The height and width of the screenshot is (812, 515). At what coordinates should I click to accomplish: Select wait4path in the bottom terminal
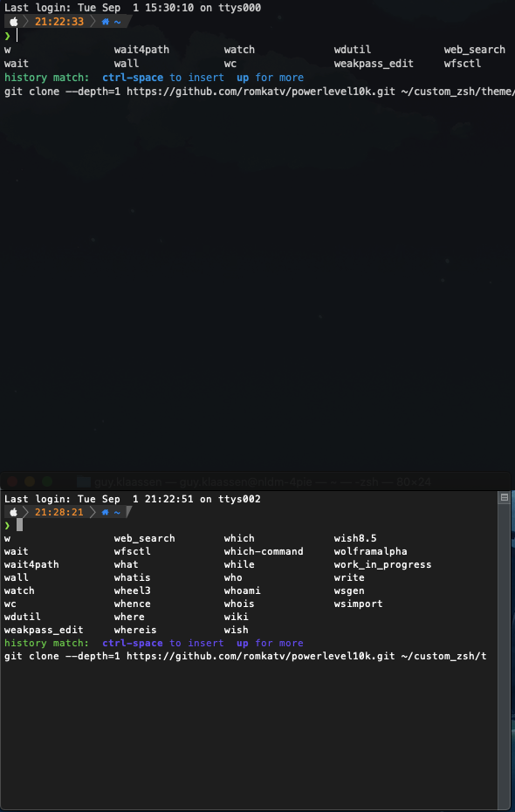click(31, 564)
